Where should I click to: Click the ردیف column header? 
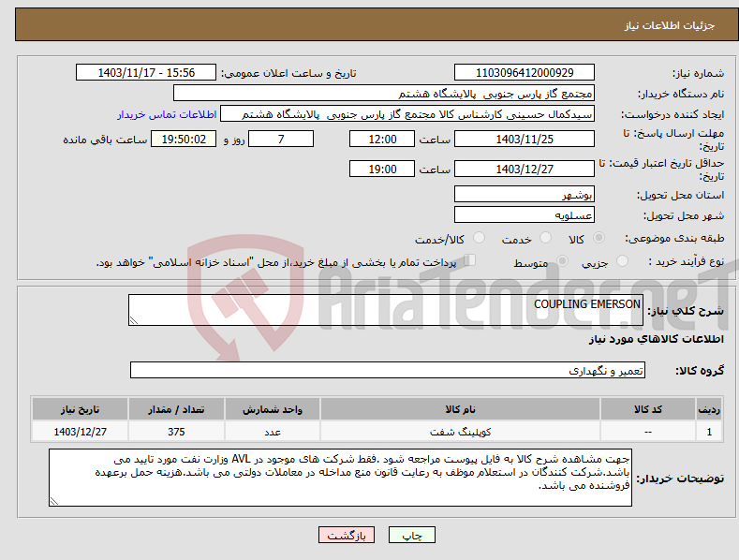(x=709, y=409)
